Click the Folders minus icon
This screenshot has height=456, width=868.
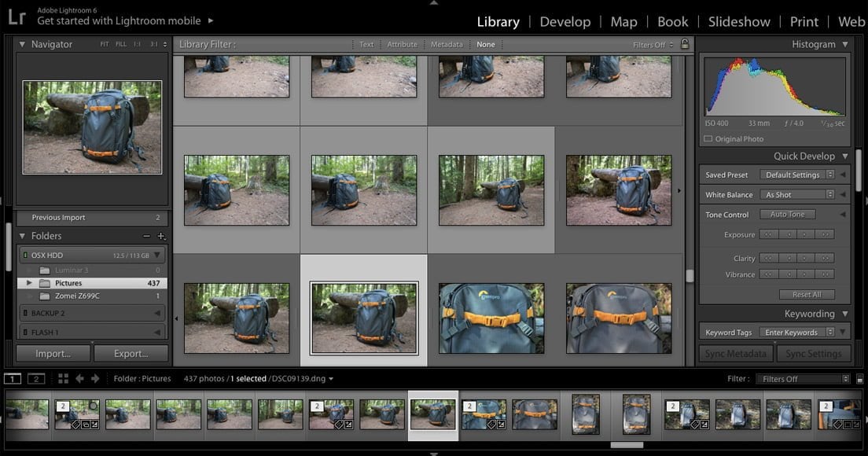click(146, 236)
